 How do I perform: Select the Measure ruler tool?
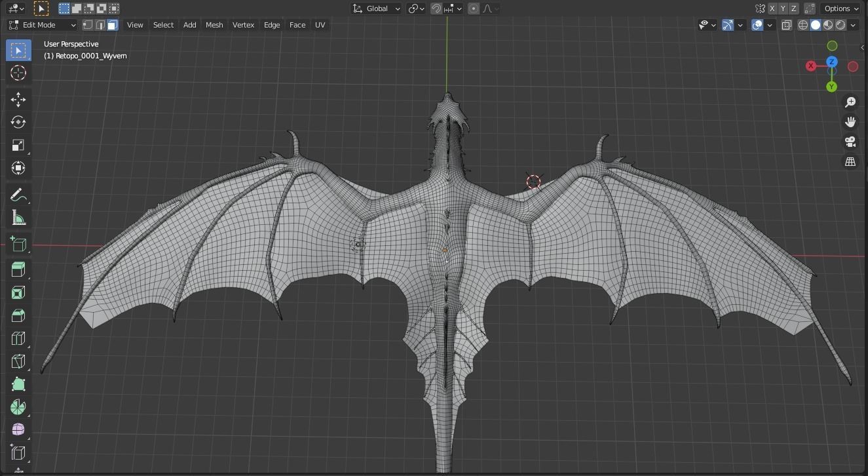(18, 218)
